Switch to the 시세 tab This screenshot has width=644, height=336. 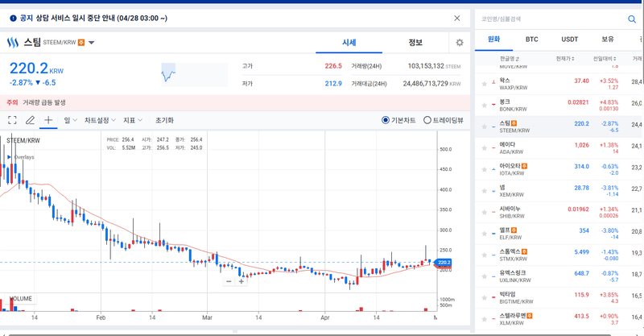tap(349, 43)
